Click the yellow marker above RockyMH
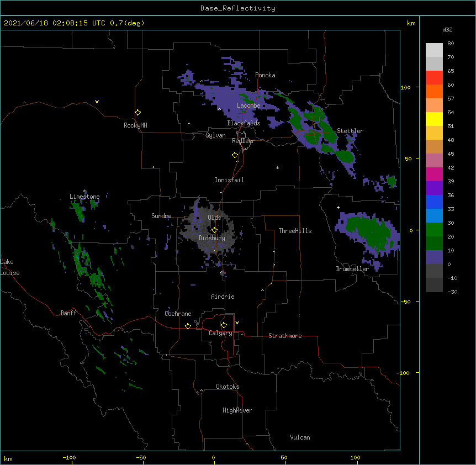 (x=137, y=112)
